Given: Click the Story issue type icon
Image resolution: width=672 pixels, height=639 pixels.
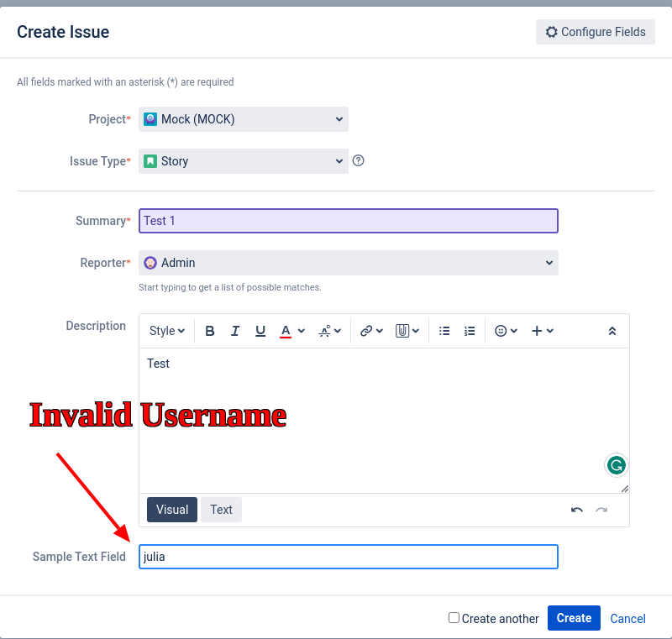Looking at the screenshot, I should click(150, 161).
